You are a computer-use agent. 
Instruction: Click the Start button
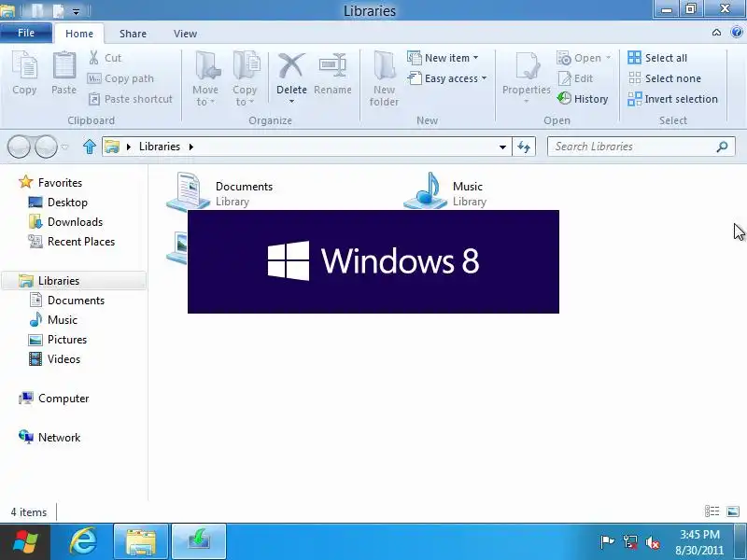tap(25, 542)
